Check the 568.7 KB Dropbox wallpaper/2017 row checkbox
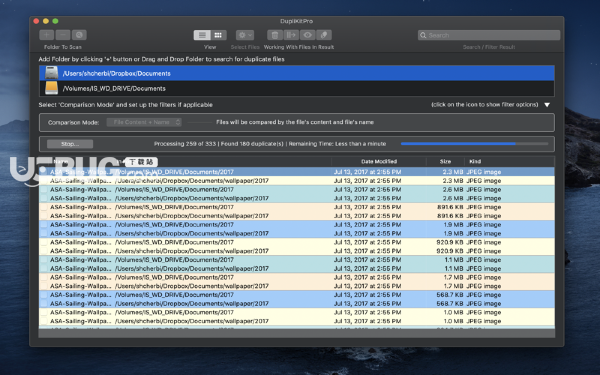Viewport: 600px width, 375px height. [44, 303]
